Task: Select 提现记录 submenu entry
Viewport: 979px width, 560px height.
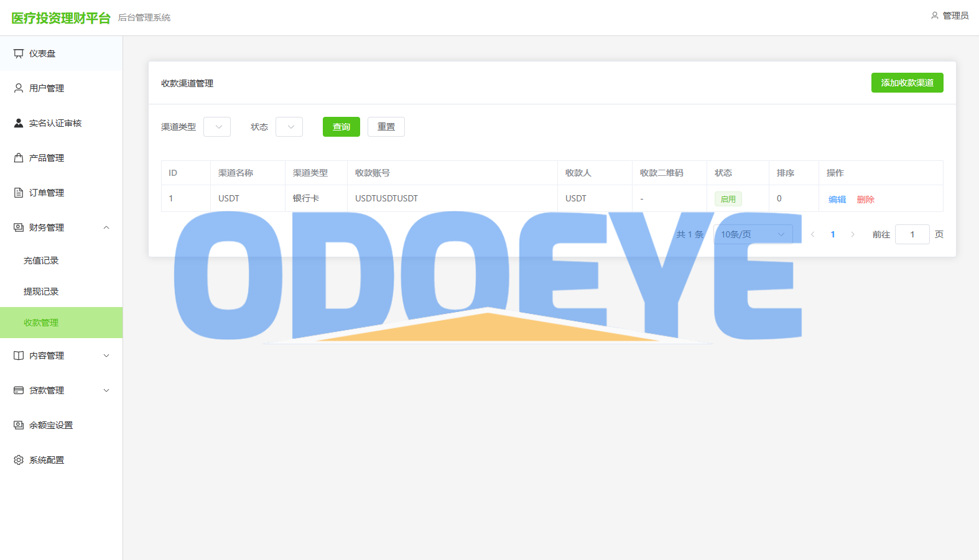Action: pyautogui.click(x=61, y=291)
